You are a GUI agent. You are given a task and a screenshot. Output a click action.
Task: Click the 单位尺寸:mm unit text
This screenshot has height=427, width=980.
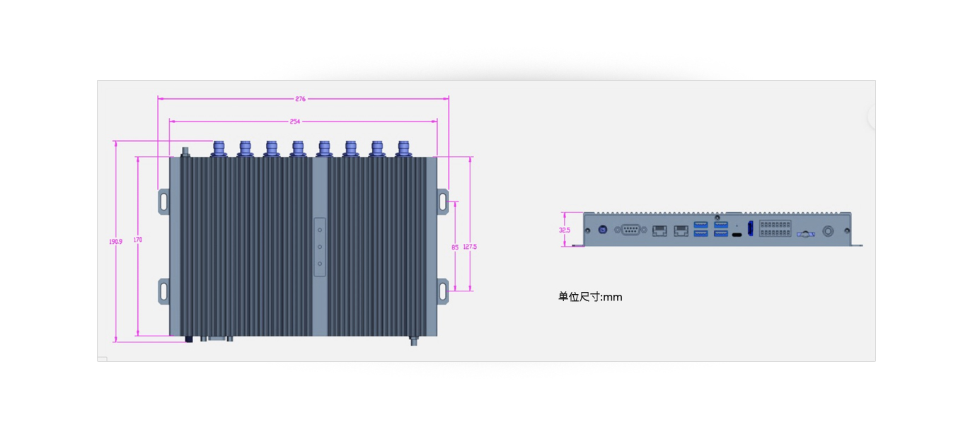(x=590, y=297)
